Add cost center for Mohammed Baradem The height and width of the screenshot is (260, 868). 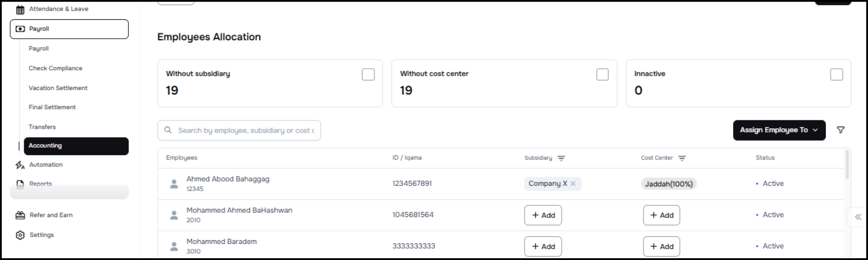(x=661, y=246)
